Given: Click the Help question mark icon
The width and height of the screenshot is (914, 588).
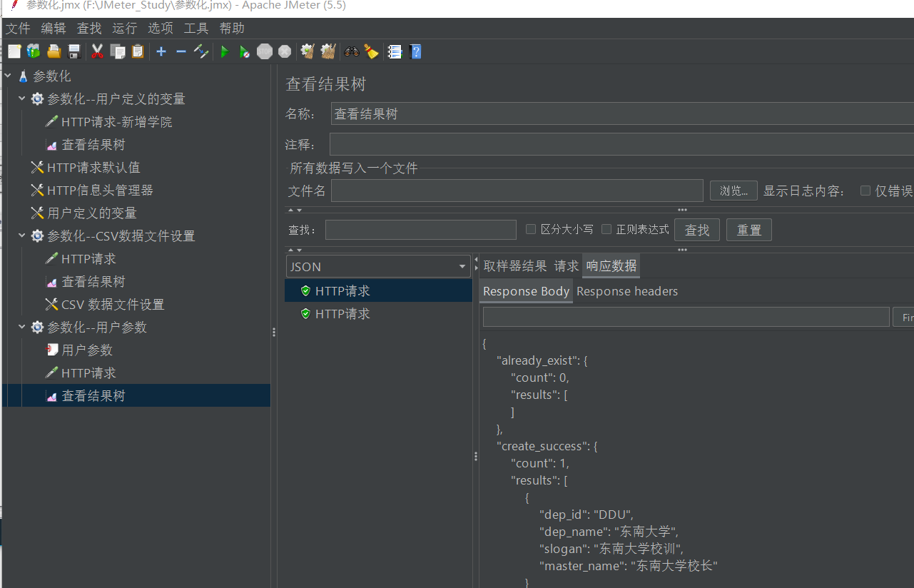Looking at the screenshot, I should tap(415, 51).
